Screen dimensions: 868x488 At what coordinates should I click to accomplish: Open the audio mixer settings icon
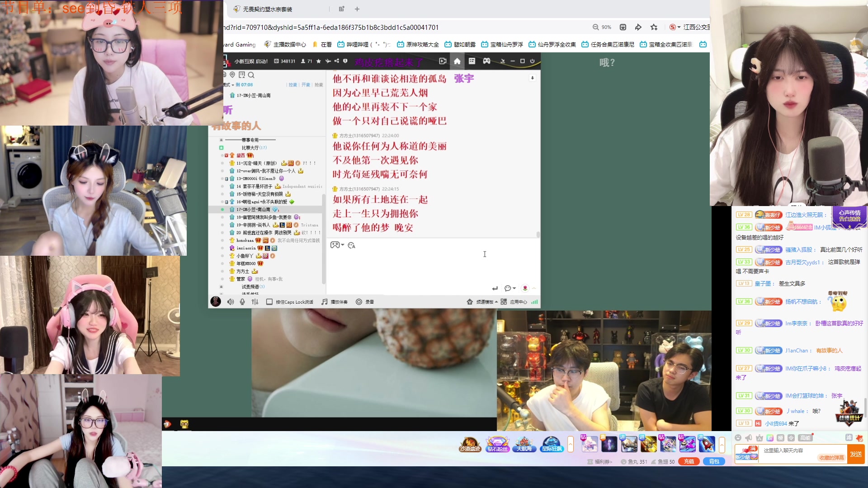255,302
